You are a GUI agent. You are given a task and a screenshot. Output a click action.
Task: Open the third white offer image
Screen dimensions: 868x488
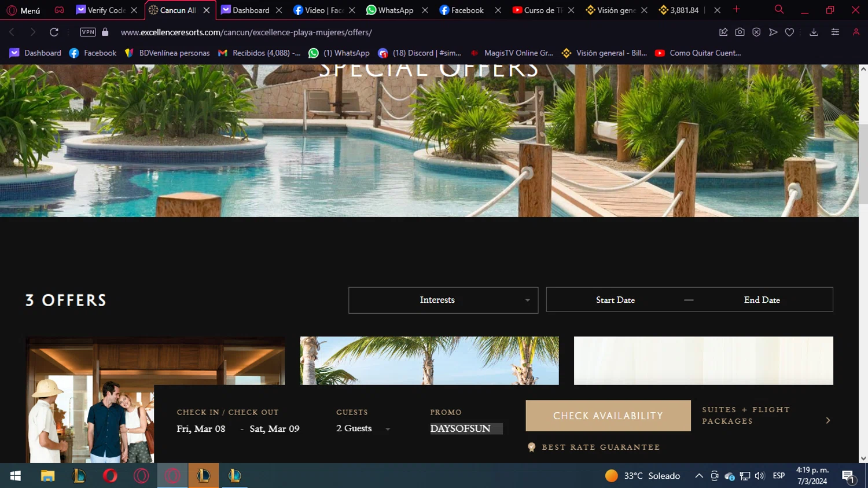pos(704,361)
